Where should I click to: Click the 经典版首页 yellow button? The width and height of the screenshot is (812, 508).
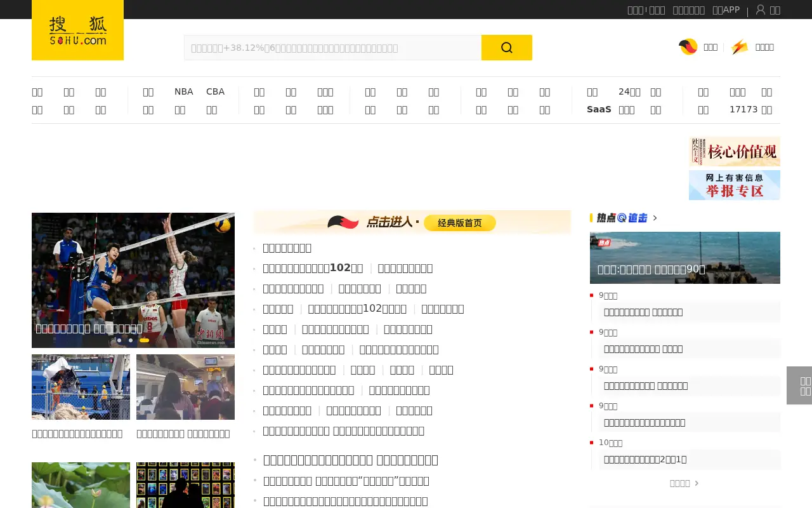point(460,223)
